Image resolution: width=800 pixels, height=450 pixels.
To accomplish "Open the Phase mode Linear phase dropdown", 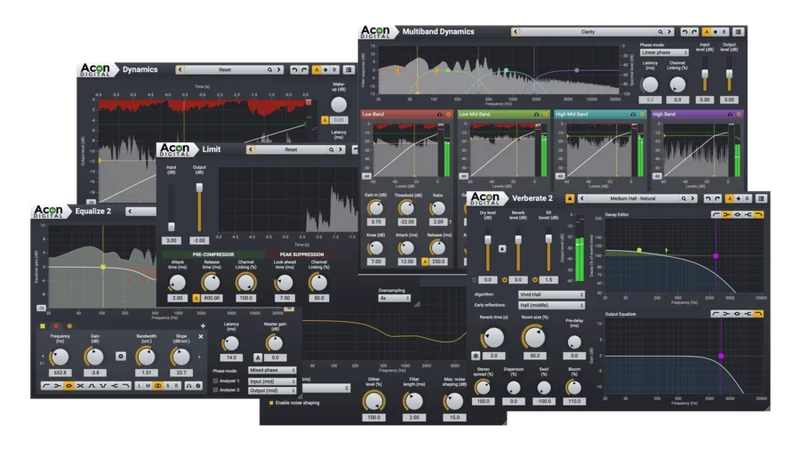I will pyautogui.click(x=664, y=53).
